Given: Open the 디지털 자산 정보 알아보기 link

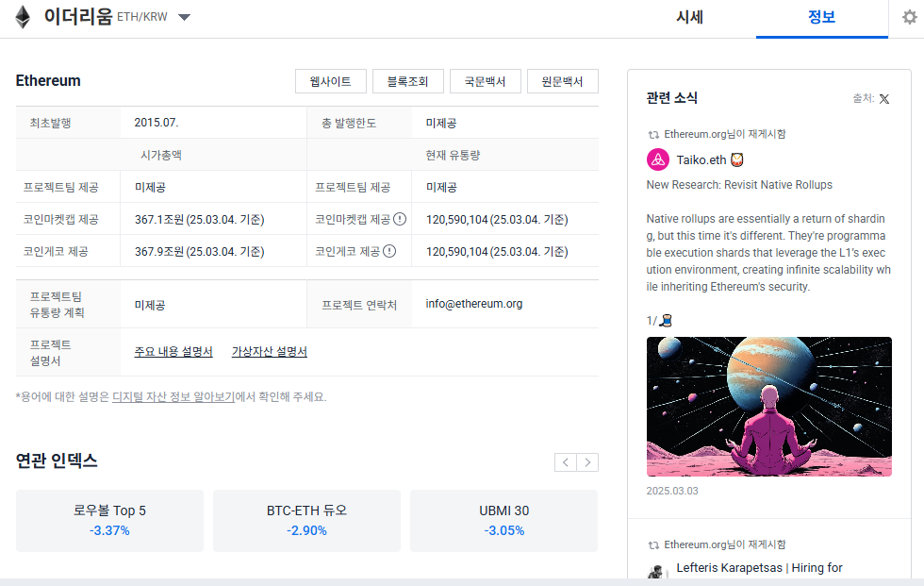Looking at the screenshot, I should click(173, 396).
